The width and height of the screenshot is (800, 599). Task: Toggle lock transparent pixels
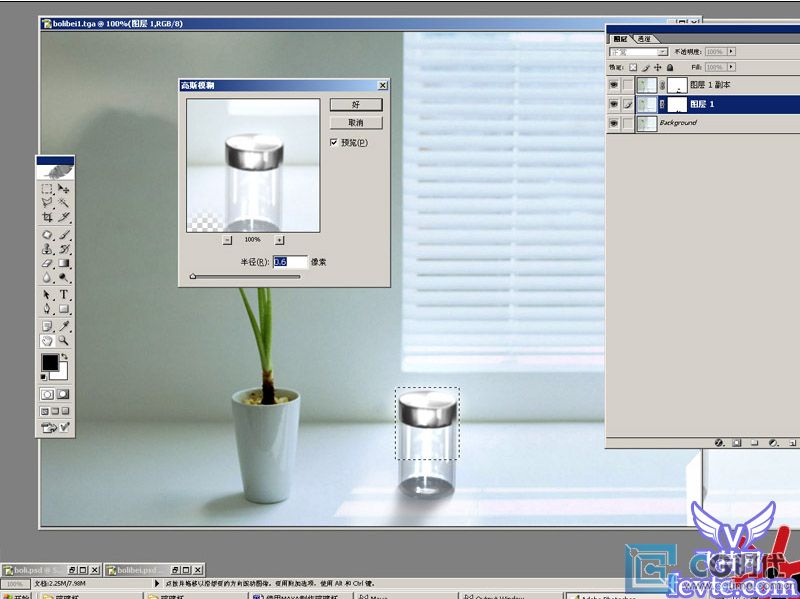point(633,67)
